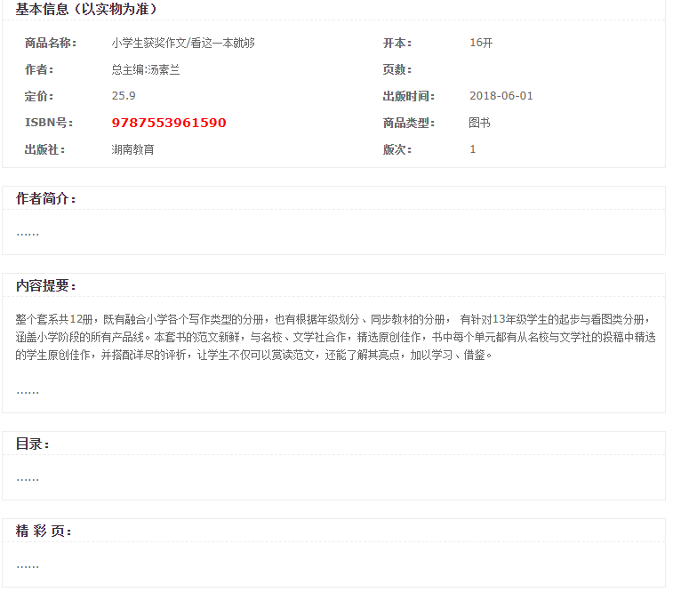
Task: Click the 定价 label
Action: [39, 96]
